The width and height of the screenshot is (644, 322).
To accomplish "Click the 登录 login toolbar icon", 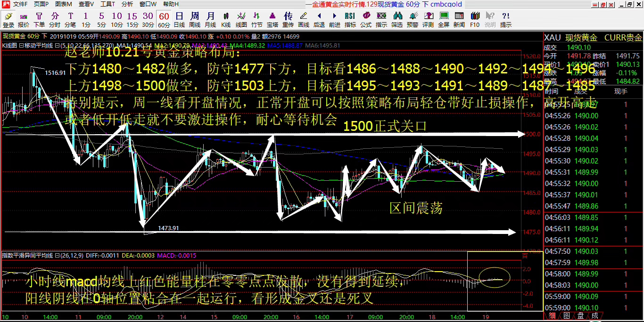I will (8, 20).
